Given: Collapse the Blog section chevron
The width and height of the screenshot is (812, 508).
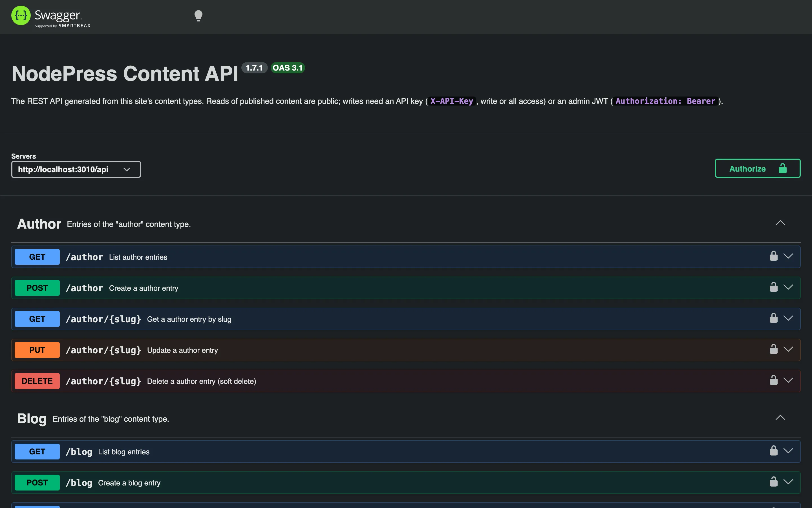Looking at the screenshot, I should pos(780,418).
